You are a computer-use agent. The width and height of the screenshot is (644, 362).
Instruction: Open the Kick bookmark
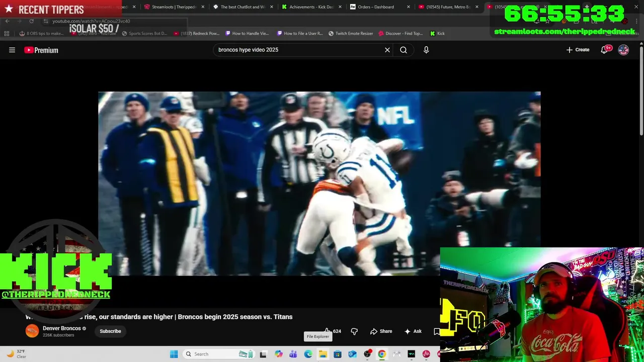pyautogui.click(x=437, y=33)
